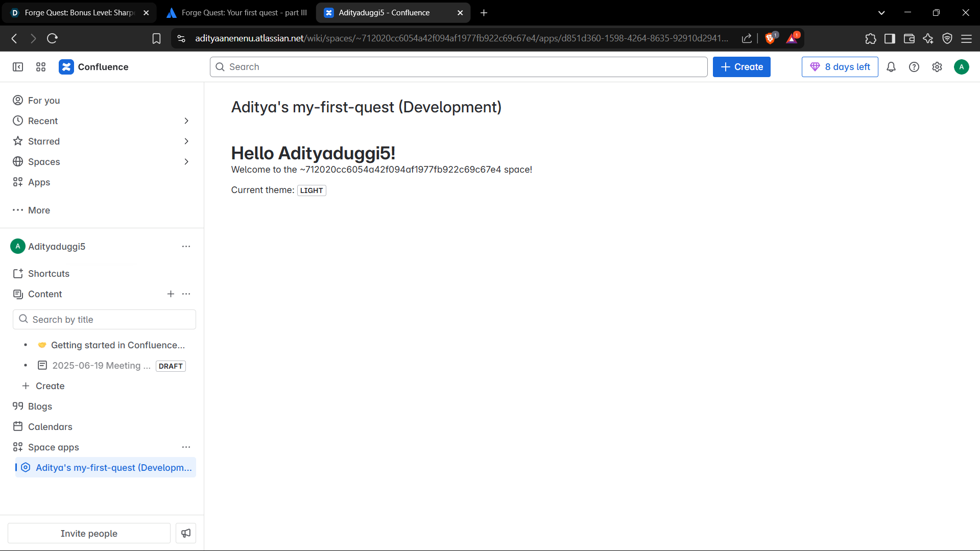Open Brave Shields lion icon
The image size is (980, 551).
point(770,38)
